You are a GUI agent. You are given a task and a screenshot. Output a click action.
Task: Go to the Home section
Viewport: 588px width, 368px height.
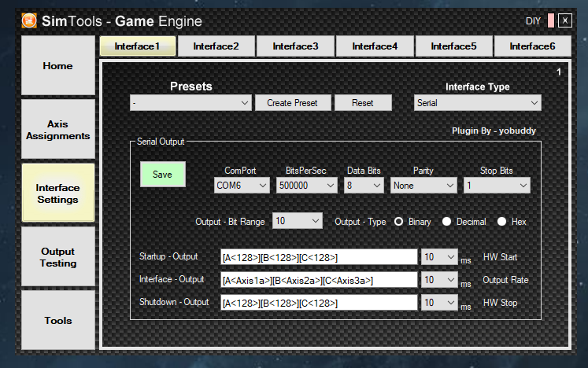pos(58,65)
